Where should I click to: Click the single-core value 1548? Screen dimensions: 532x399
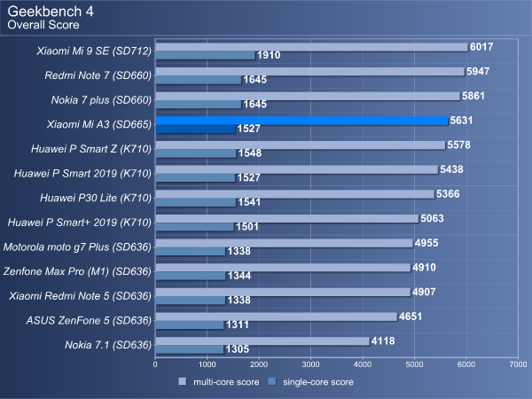250,153
